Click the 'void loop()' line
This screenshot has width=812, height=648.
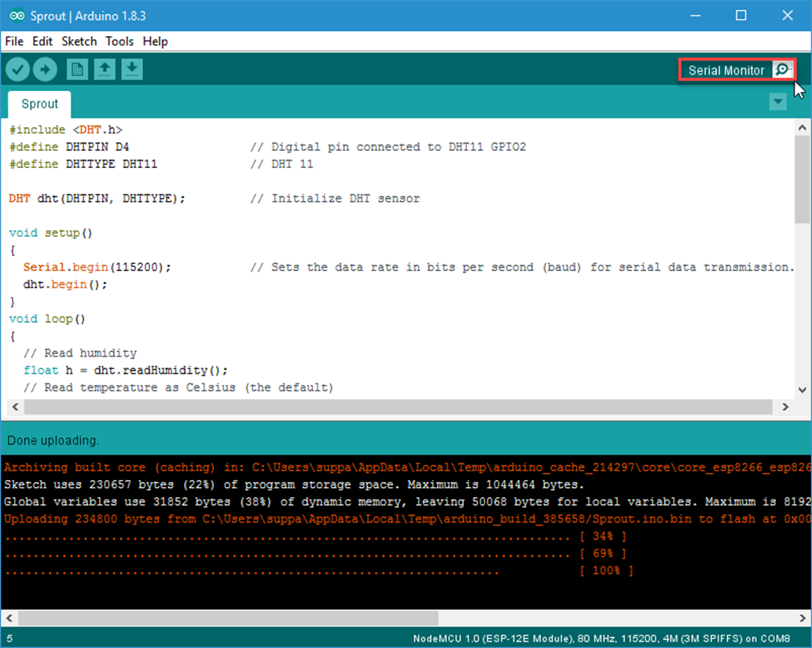pos(47,319)
